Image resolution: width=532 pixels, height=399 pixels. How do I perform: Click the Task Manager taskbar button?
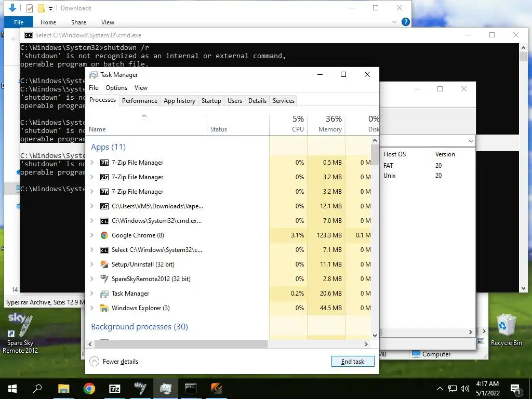tap(166, 389)
